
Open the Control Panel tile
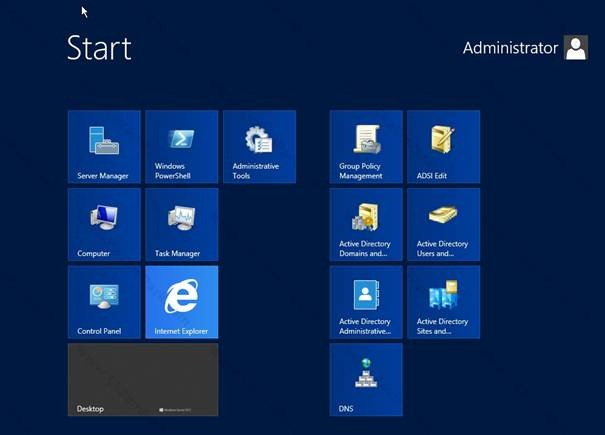tap(104, 302)
